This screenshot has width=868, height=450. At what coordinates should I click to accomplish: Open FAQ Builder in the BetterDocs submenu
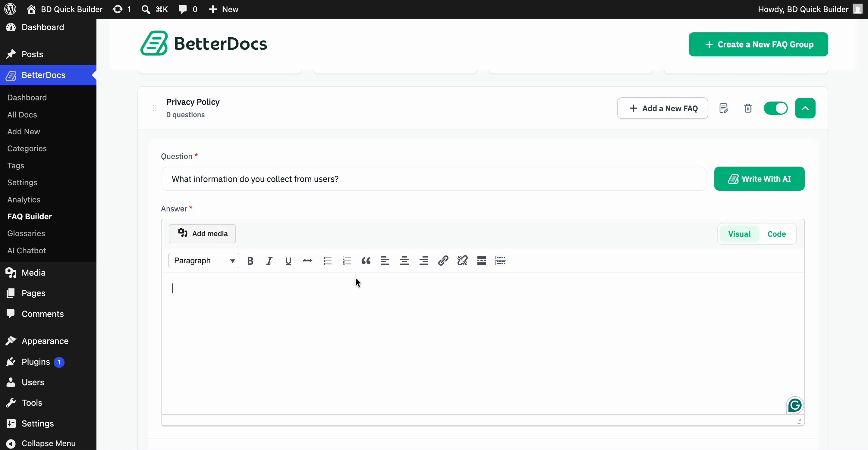[x=30, y=216]
